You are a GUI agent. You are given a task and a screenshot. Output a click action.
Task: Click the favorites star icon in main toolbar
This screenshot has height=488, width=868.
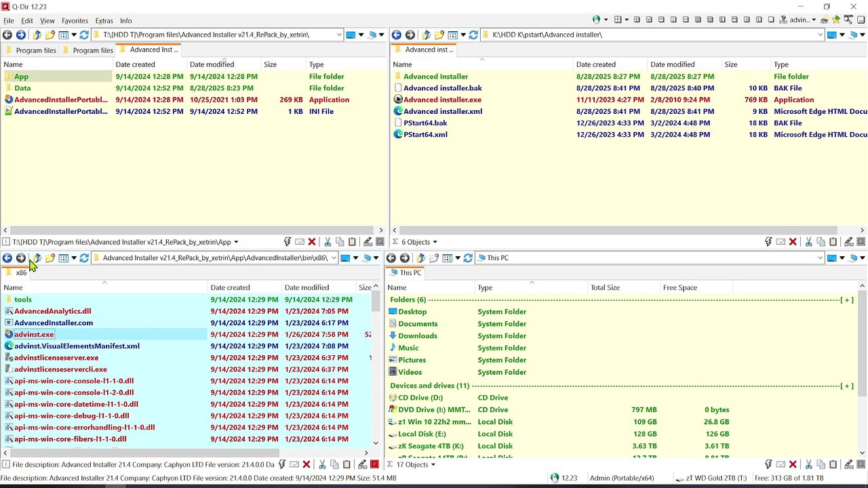point(836,20)
